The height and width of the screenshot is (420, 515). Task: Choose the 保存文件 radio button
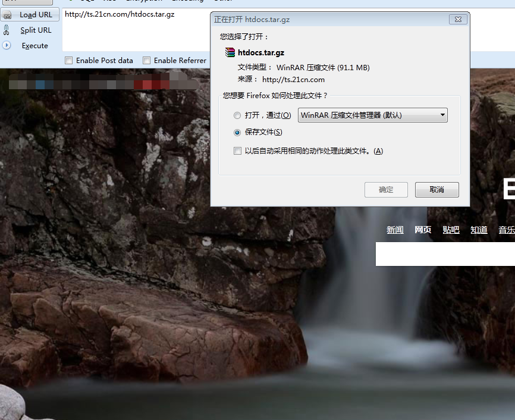237,133
